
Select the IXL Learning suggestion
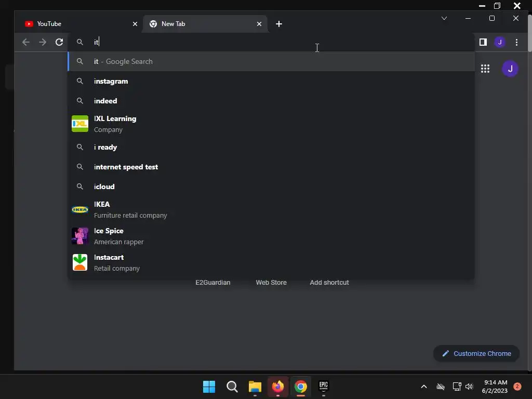point(271,124)
